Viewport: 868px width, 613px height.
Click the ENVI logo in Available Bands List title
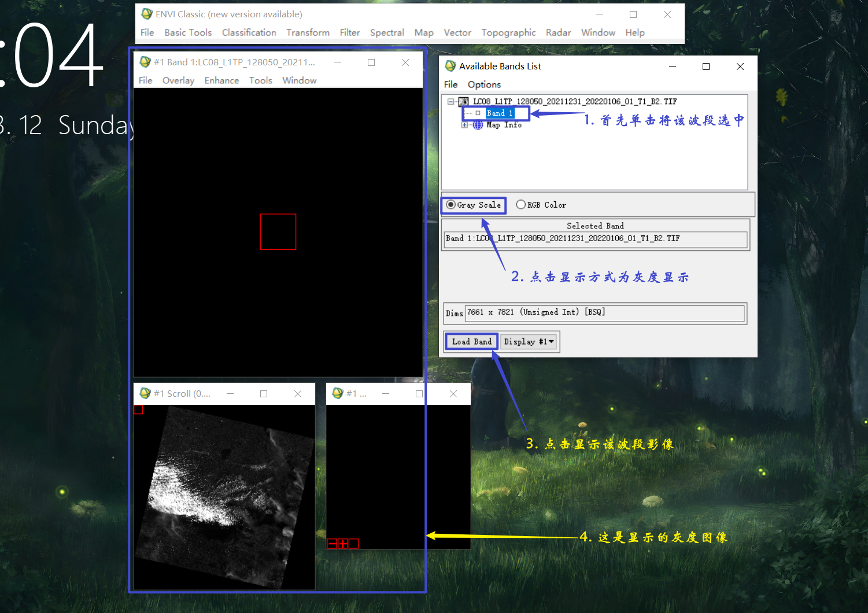coord(450,66)
